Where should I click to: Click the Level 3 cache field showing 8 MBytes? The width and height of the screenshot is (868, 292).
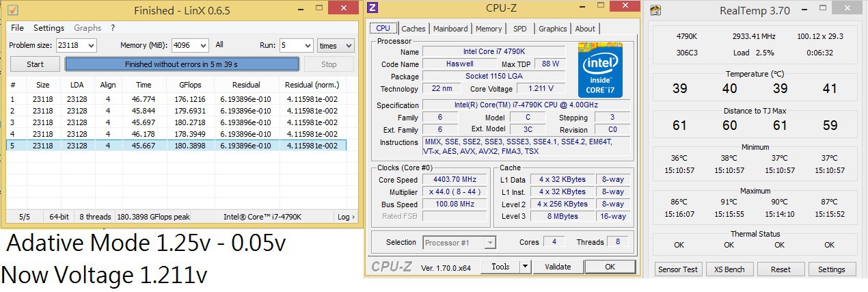[562, 216]
